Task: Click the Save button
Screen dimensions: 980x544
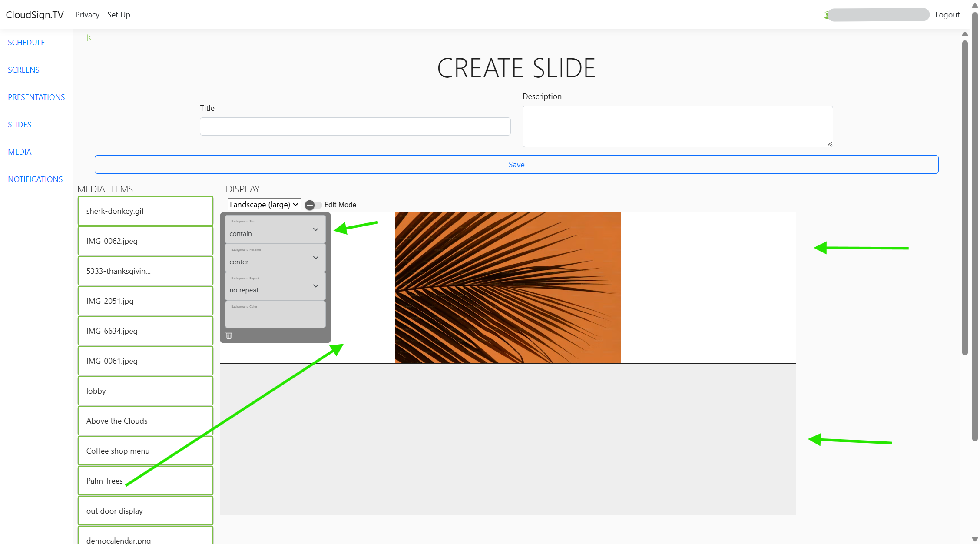Action: point(516,164)
